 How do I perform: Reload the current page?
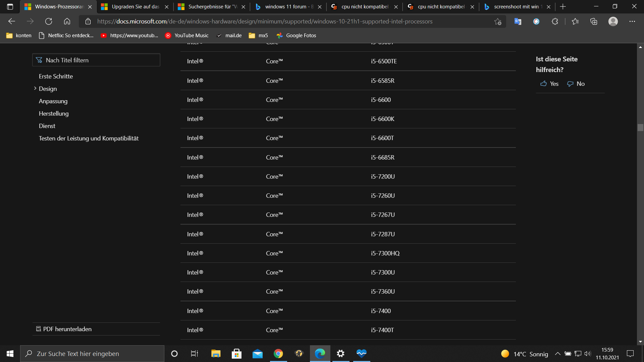pyautogui.click(x=49, y=21)
